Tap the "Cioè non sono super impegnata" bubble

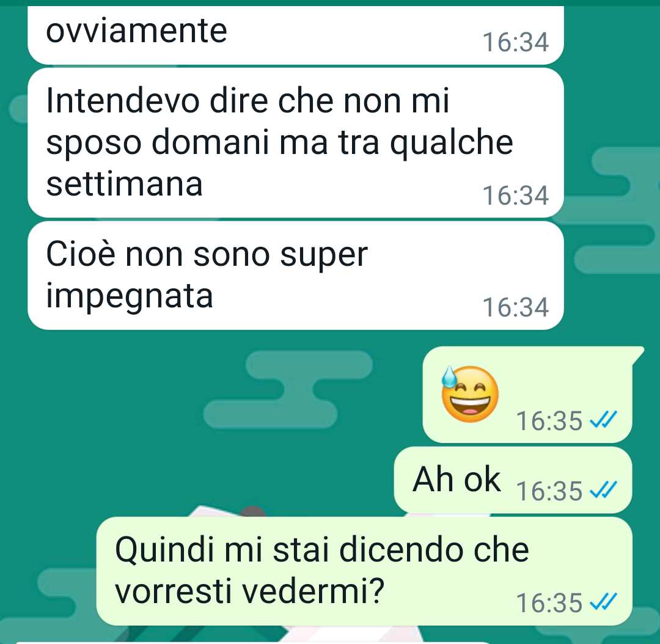pos(296,276)
